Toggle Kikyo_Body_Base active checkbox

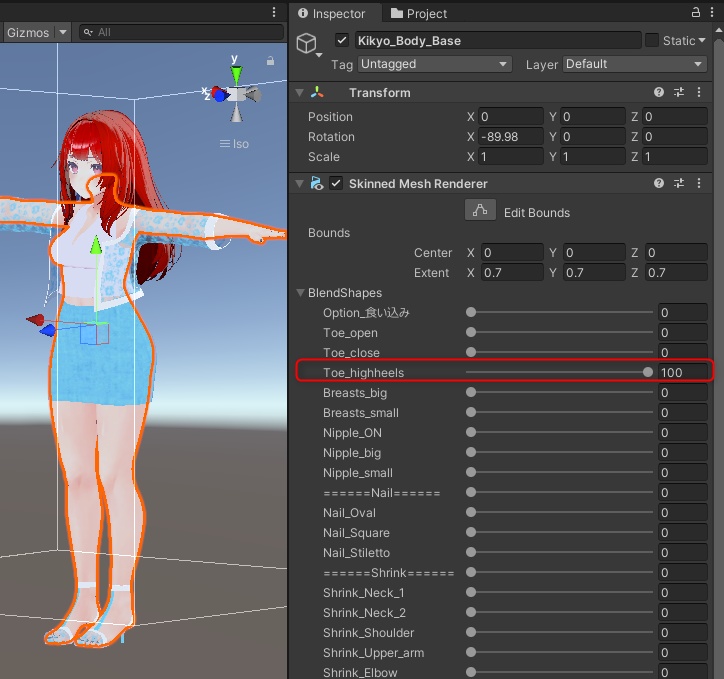click(343, 41)
